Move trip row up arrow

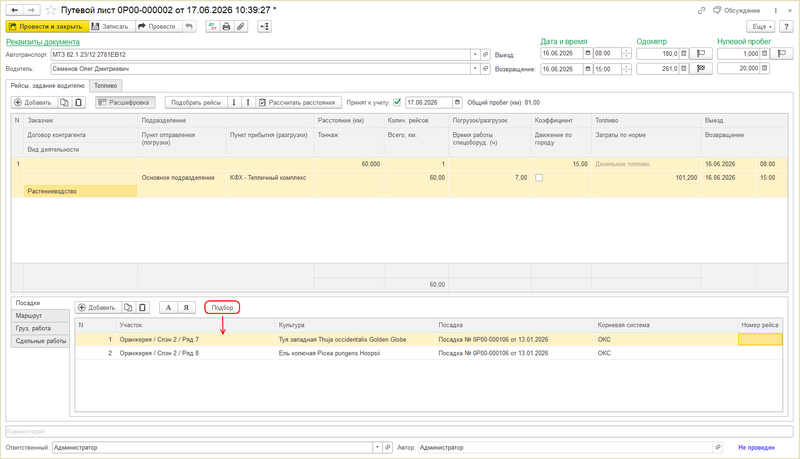coord(248,103)
